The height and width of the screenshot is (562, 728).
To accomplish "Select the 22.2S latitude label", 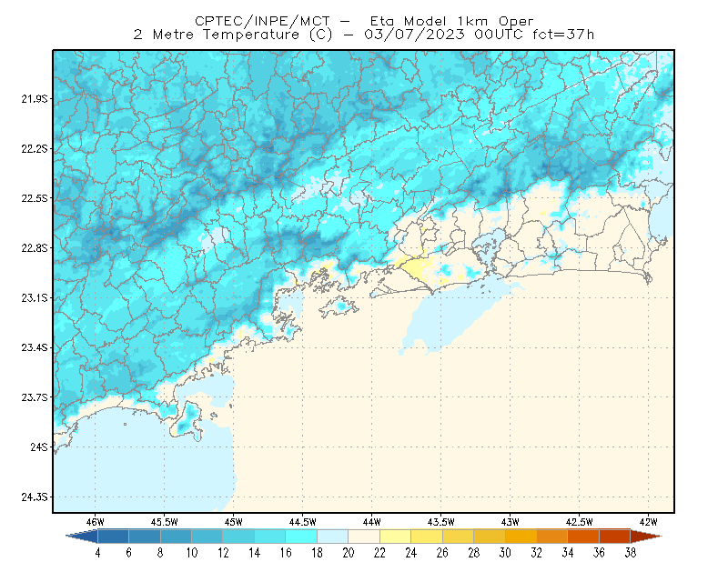I will tap(35, 148).
